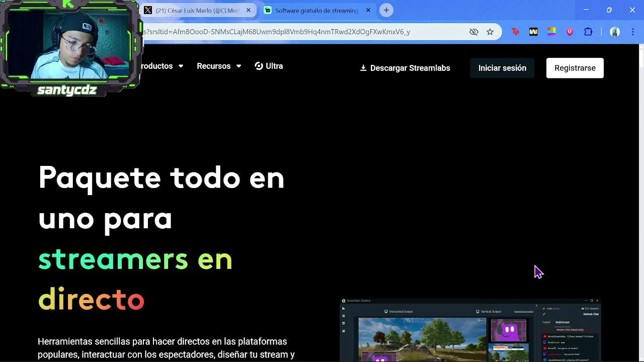Bookmark this page with the star icon

[x=490, y=32]
